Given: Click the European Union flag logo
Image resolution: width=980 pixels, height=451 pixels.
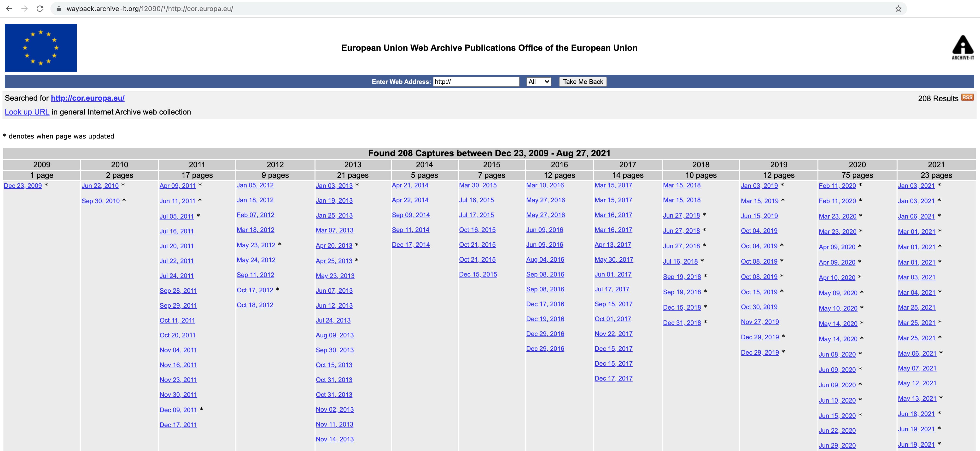Looking at the screenshot, I should coord(41,48).
